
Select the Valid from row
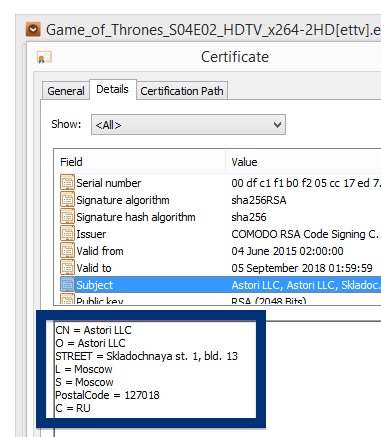point(218,251)
